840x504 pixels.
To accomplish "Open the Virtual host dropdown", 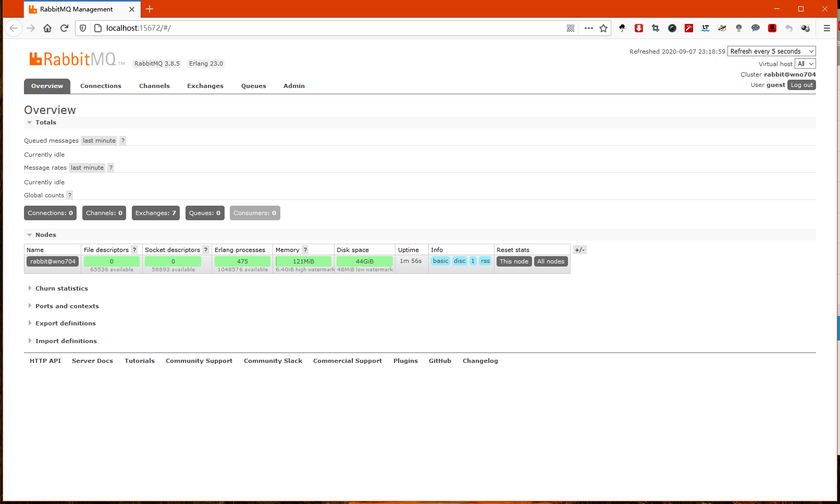I will [x=805, y=64].
